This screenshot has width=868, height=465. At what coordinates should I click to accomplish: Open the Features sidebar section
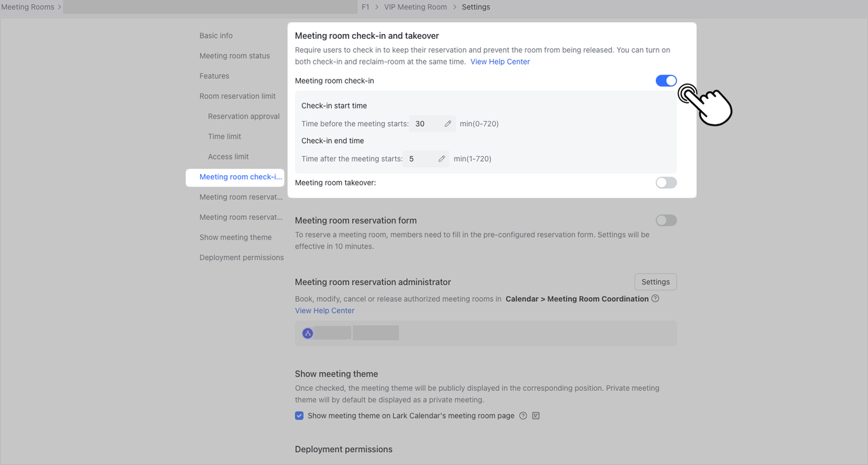214,76
